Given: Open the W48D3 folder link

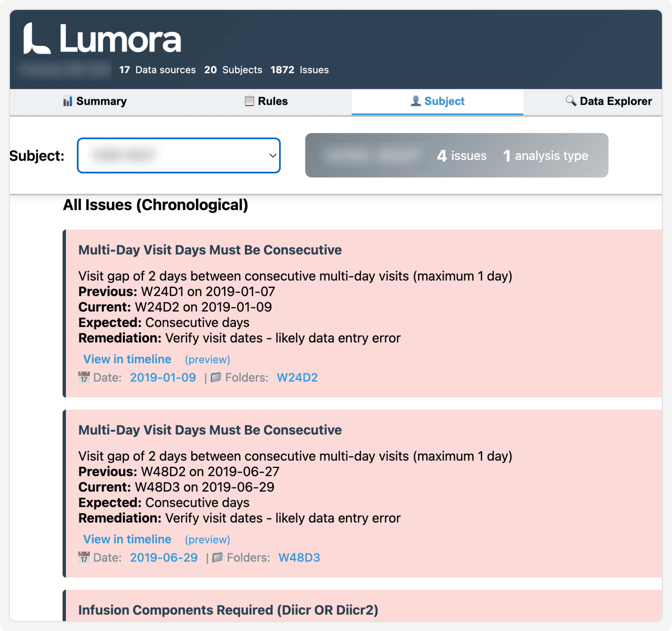Looking at the screenshot, I should (x=299, y=557).
